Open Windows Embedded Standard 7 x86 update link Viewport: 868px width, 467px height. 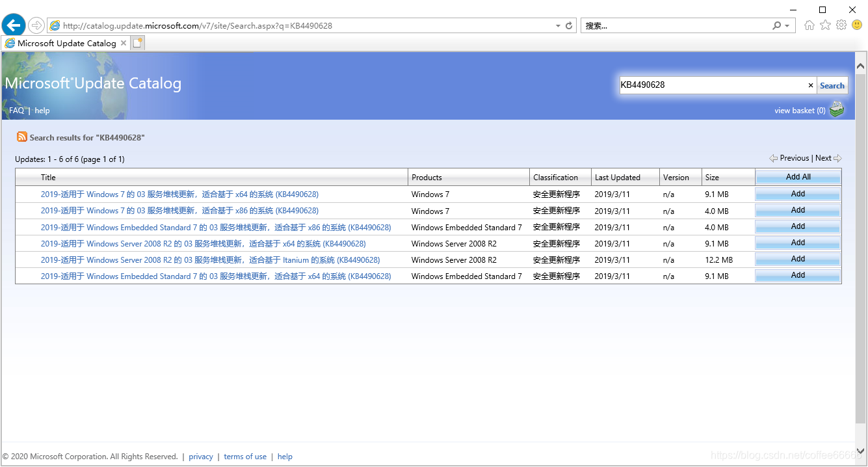(216, 227)
